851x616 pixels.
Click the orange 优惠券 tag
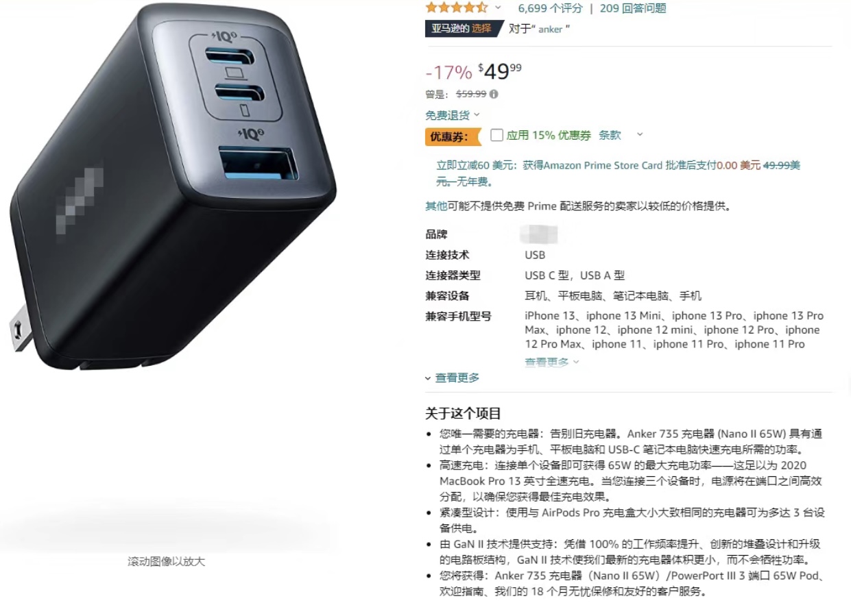[453, 136]
